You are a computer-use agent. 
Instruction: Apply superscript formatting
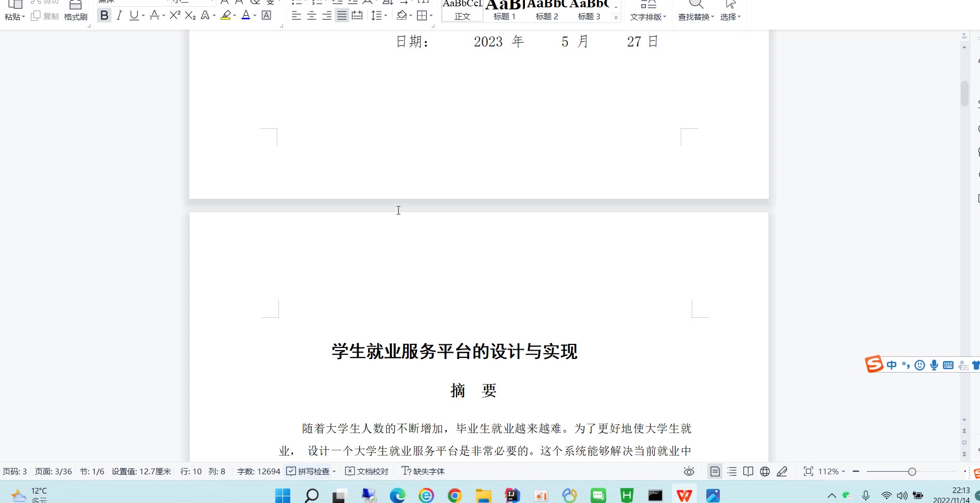(175, 16)
